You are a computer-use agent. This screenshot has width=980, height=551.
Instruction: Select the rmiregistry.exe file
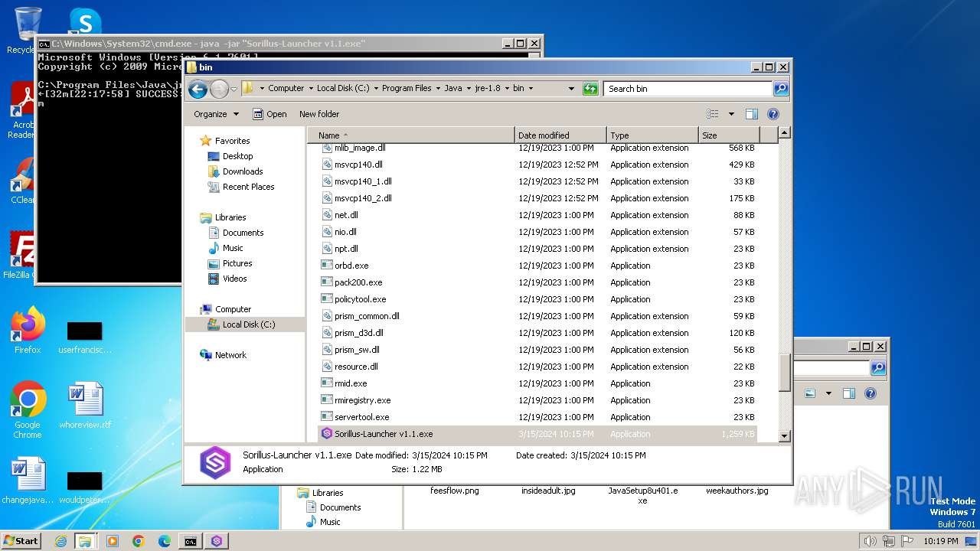pyautogui.click(x=362, y=400)
